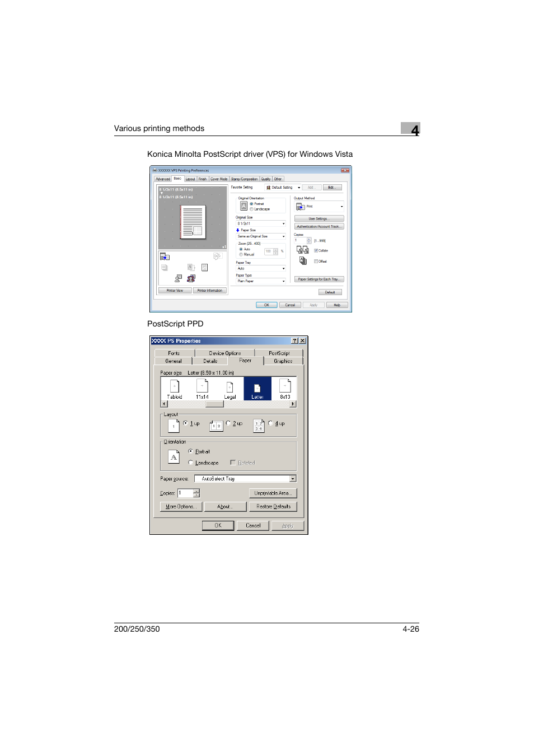Switch to the Quality tab
The height and width of the screenshot is (756, 534).
pos(266,179)
